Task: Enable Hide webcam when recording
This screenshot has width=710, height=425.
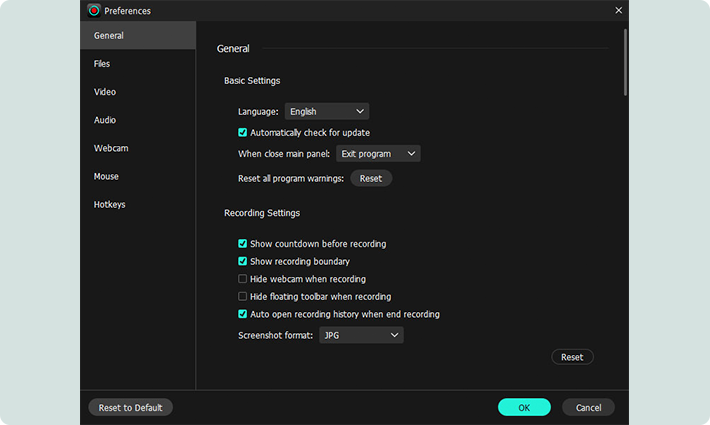Action: coord(243,279)
